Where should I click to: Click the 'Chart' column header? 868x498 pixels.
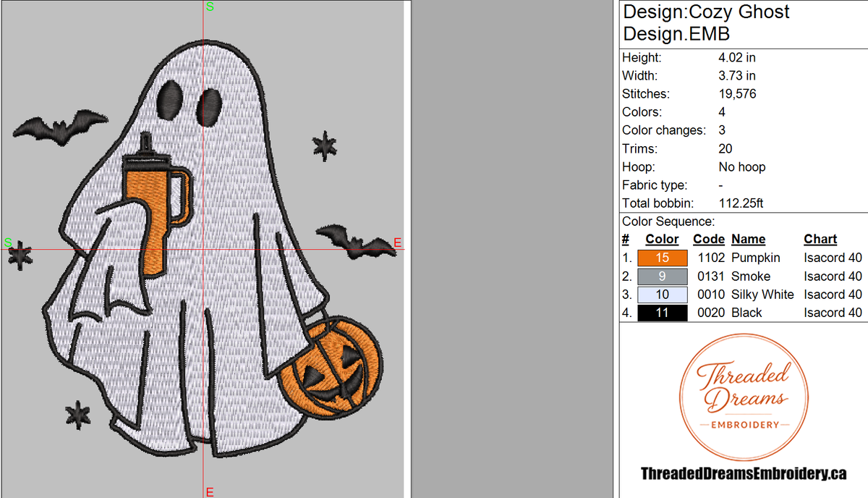pyautogui.click(x=820, y=240)
